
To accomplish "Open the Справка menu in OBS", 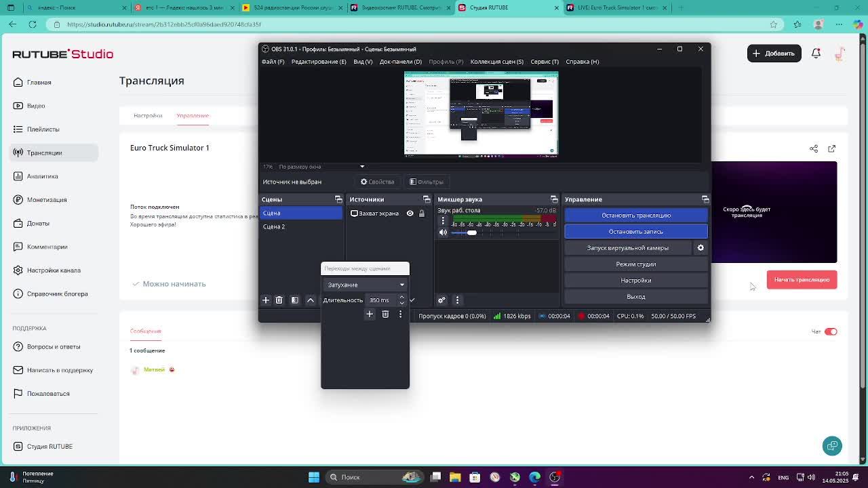I will click(583, 62).
